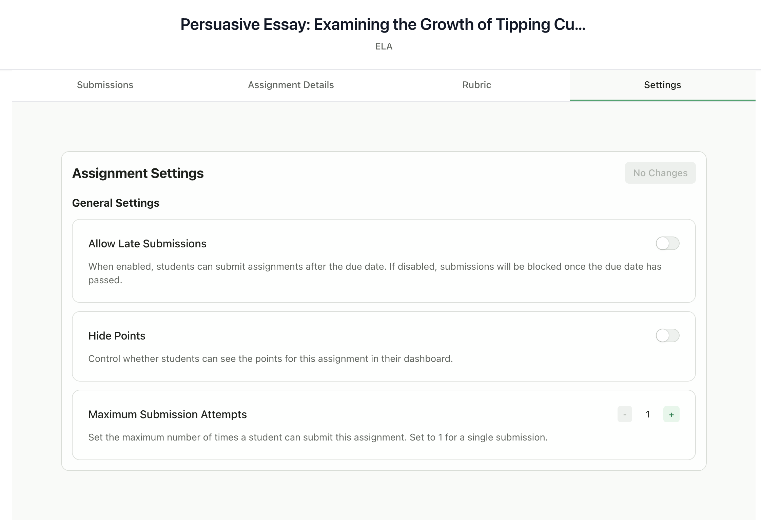Viewport: 761px width, 532px height.
Task: Decrease Maximum Submission Attempts with minus button
Action: [x=624, y=414]
